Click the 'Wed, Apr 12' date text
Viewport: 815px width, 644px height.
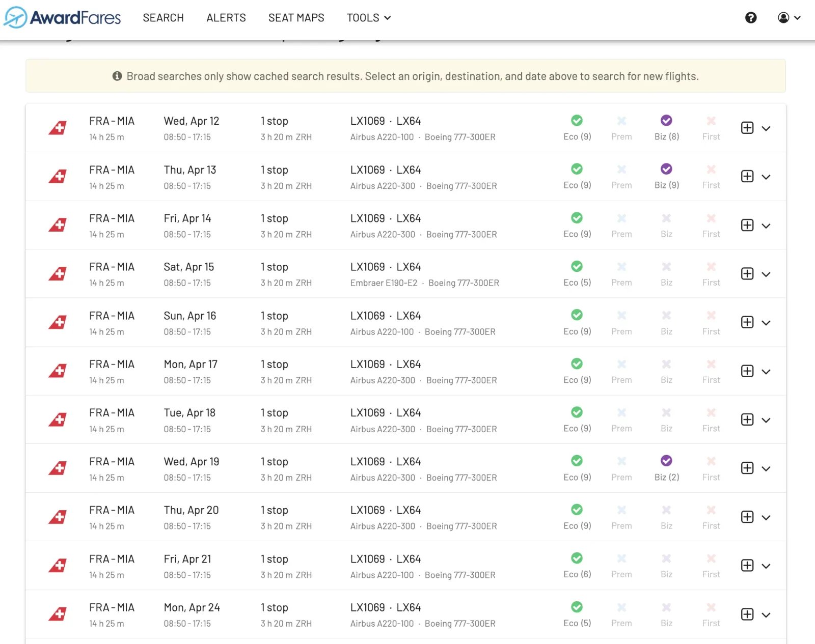click(192, 121)
